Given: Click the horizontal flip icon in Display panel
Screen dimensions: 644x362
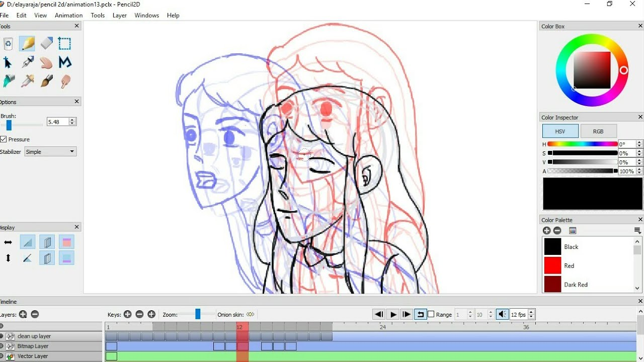Looking at the screenshot, I should point(8,242).
